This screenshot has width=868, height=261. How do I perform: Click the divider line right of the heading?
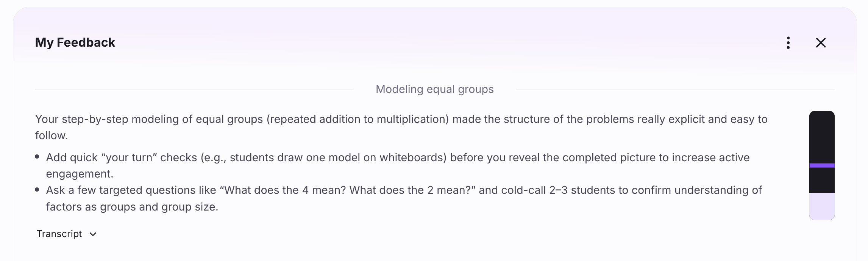click(x=675, y=89)
